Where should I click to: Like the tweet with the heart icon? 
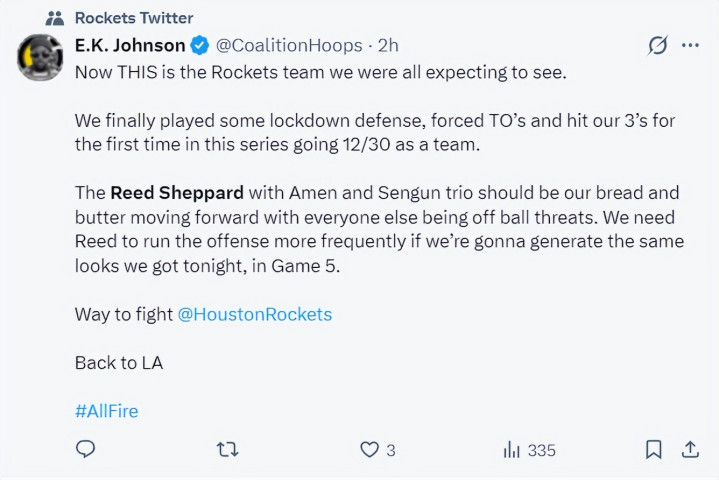tap(370, 449)
